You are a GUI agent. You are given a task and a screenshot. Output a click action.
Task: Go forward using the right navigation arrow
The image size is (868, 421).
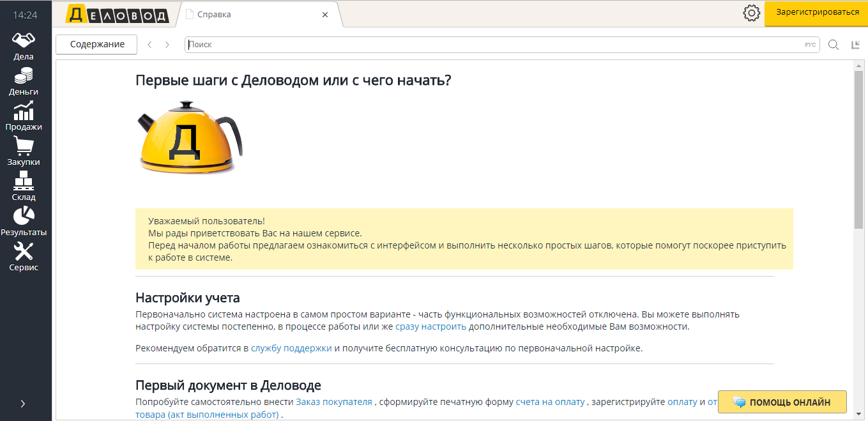(167, 44)
